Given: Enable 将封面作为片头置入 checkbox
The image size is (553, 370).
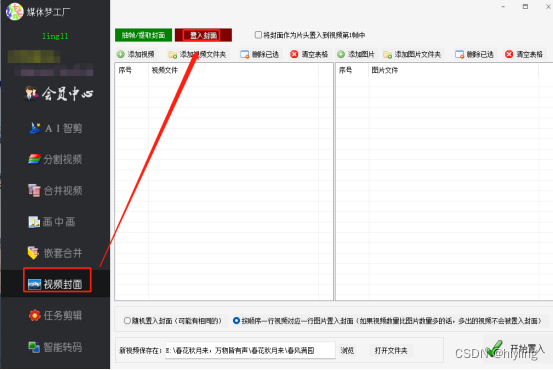Looking at the screenshot, I should 258,35.
